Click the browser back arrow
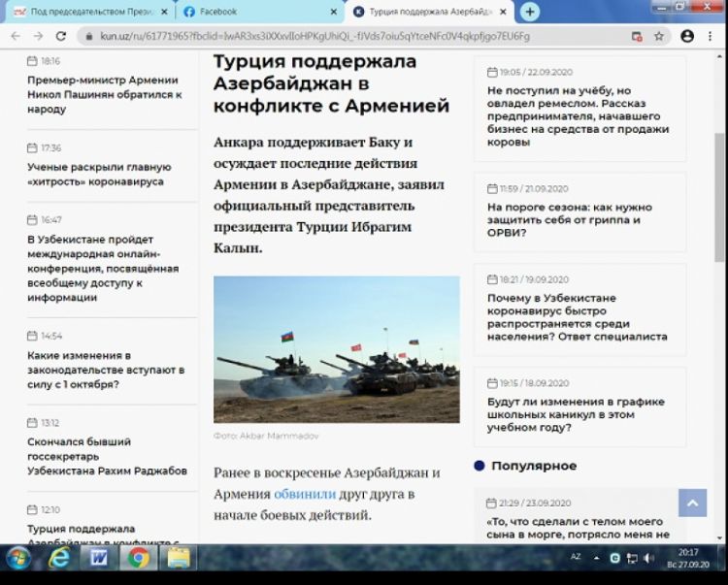This screenshot has width=728, height=585. click(16, 36)
